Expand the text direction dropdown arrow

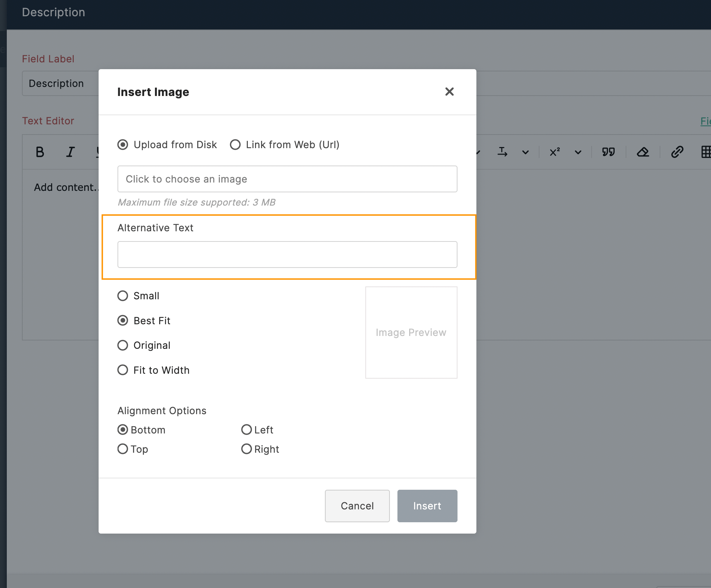pos(526,152)
